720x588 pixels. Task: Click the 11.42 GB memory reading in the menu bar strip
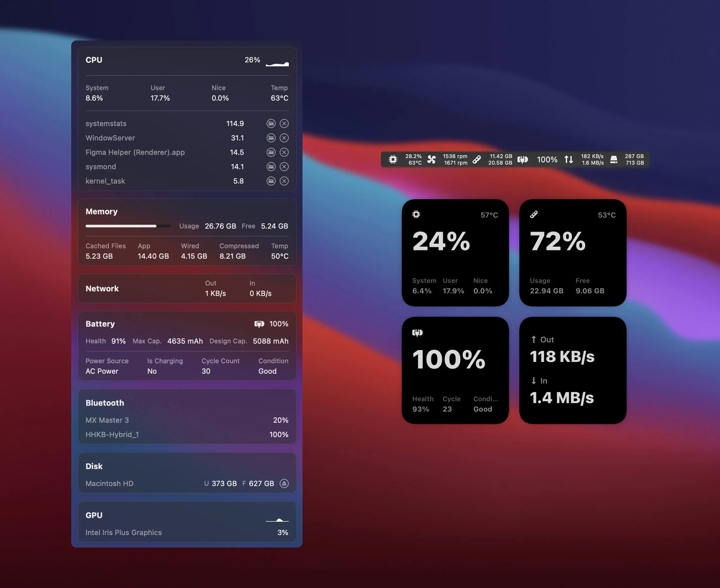(501, 156)
